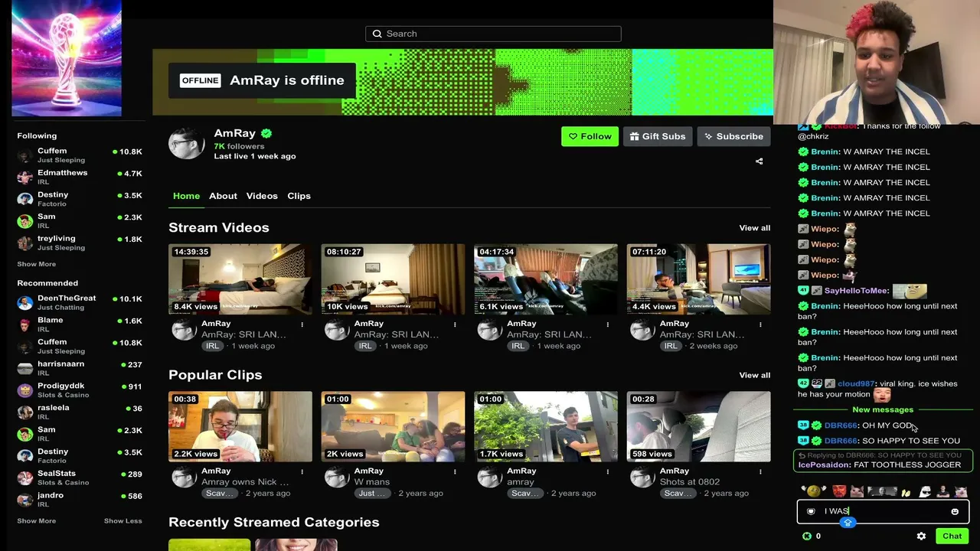Screen dimensions: 980x551
Task: Click AmRay's profile avatar in the channel header
Action: tap(187, 144)
